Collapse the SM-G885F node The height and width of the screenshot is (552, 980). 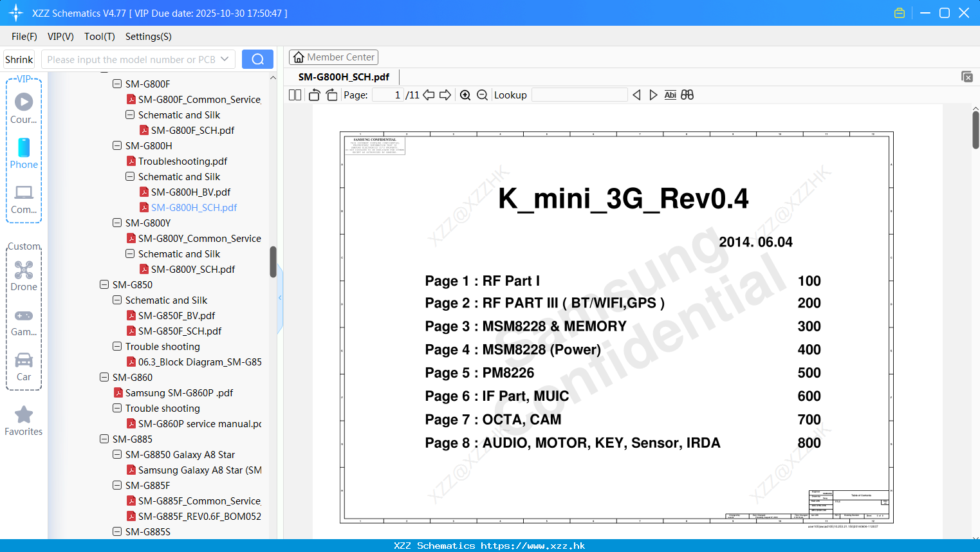[x=117, y=485]
